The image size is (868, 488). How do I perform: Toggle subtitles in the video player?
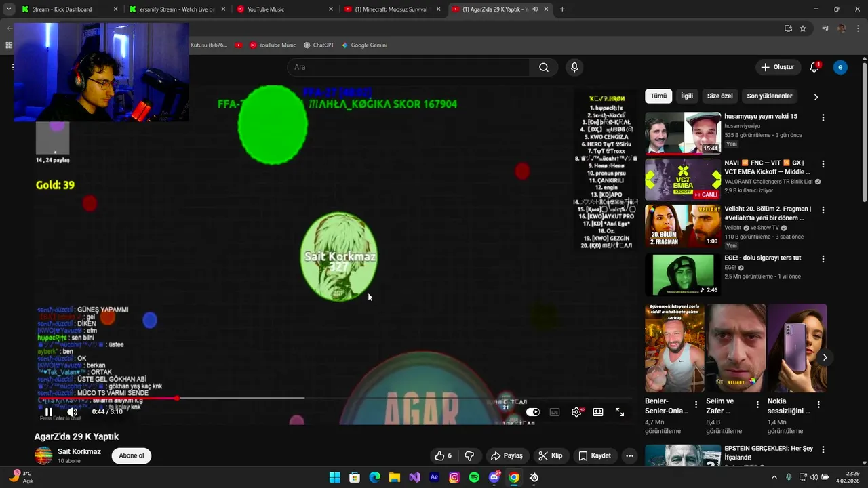coord(555,412)
